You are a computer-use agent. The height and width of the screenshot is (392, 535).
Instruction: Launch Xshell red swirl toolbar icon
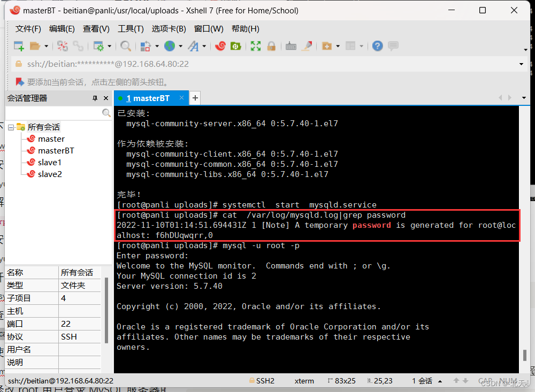point(220,45)
